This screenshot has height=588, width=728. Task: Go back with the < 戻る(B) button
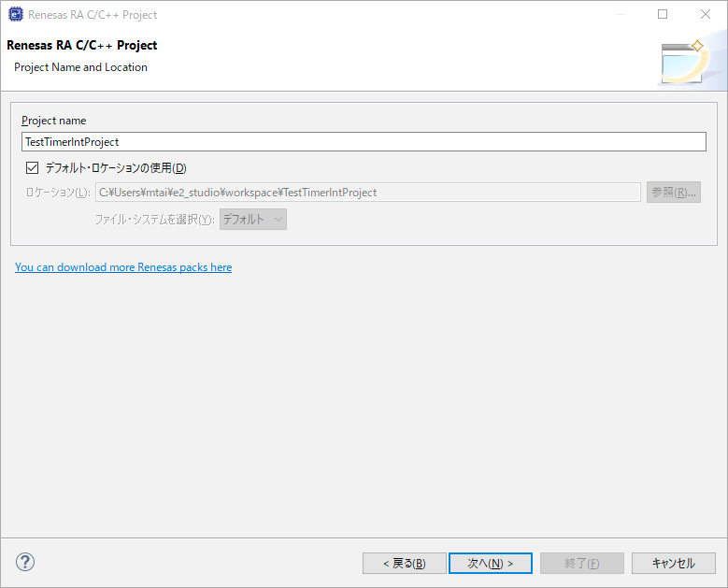click(x=404, y=563)
